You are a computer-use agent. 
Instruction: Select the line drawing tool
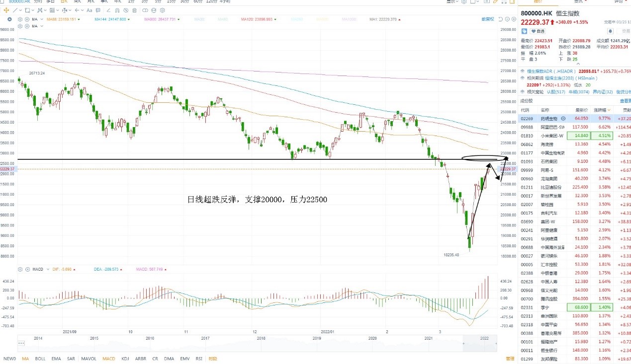pyautogui.click(x=15, y=10)
